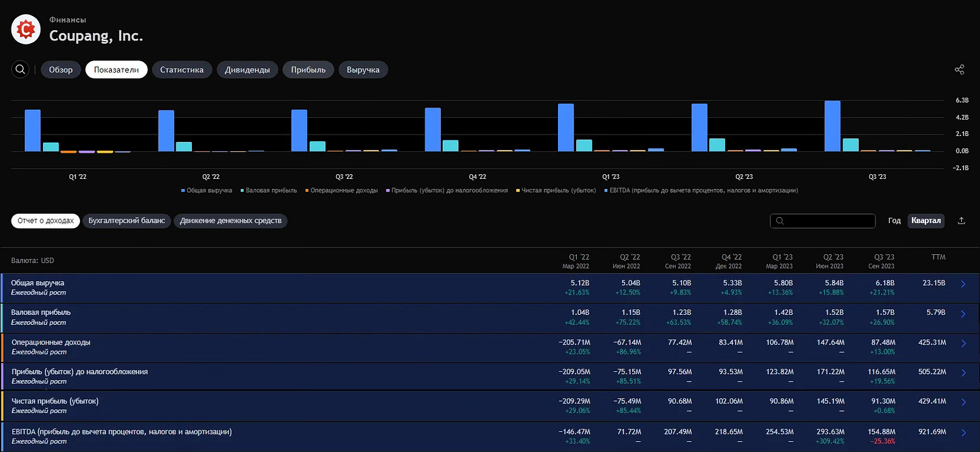
Task: Click the Валовая прибыль row label
Action: pos(41,313)
